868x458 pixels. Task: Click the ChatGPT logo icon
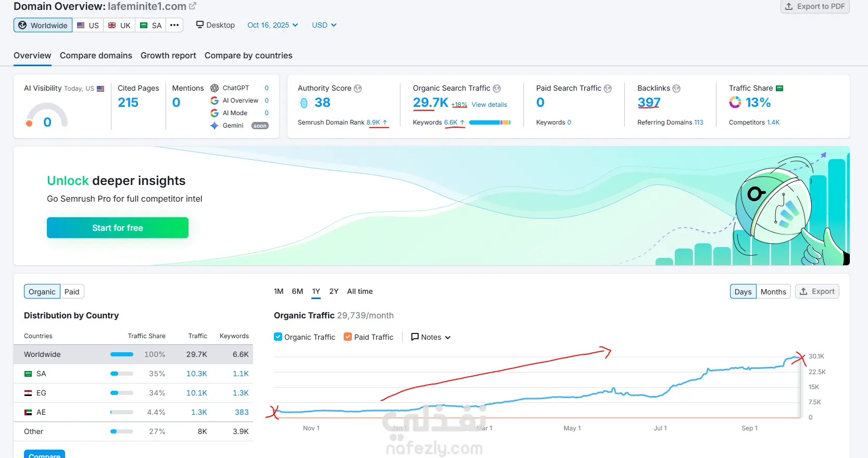215,88
